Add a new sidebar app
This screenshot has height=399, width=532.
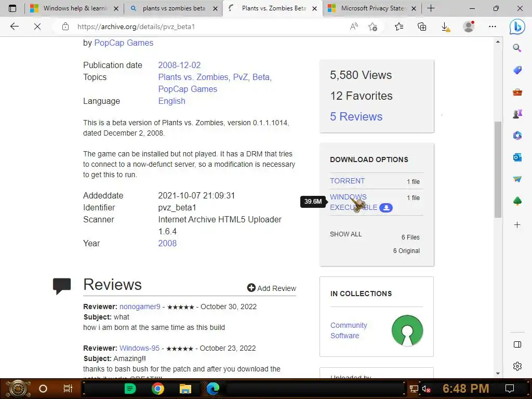point(517,224)
